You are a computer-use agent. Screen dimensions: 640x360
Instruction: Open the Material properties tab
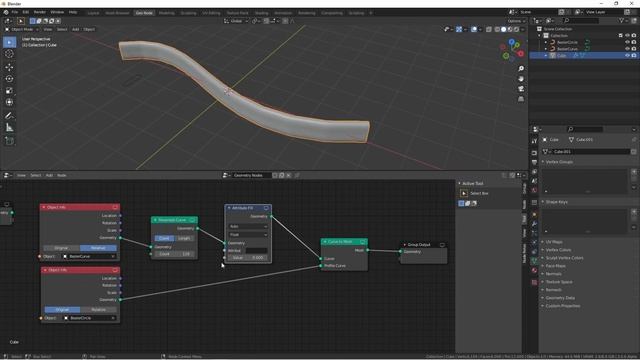(534, 270)
